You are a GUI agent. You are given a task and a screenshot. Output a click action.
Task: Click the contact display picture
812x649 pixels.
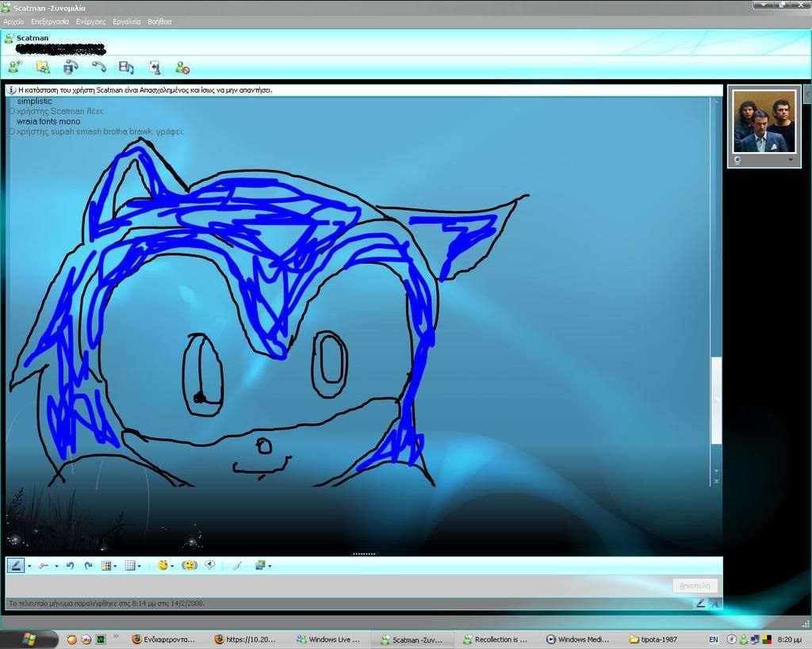point(764,121)
